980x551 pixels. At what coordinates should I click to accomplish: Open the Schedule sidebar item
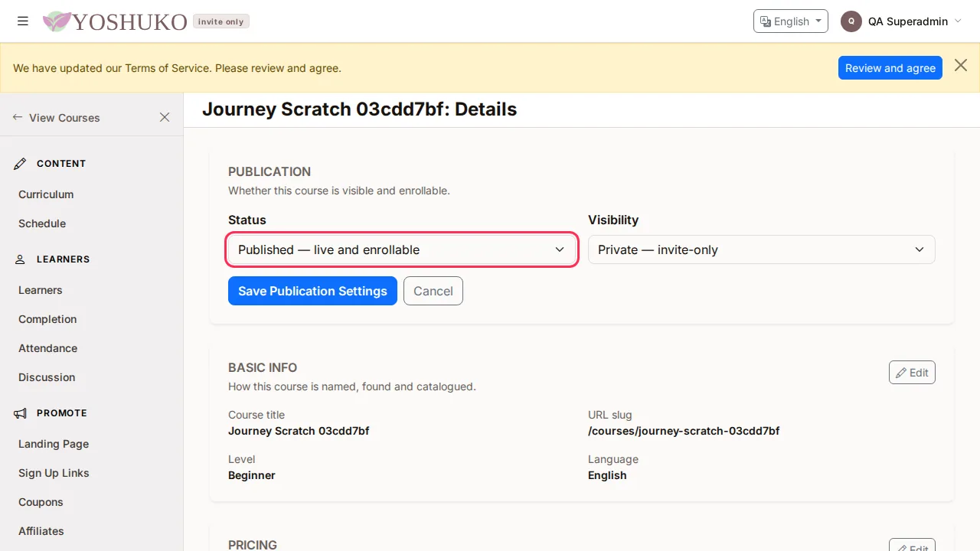(x=42, y=223)
